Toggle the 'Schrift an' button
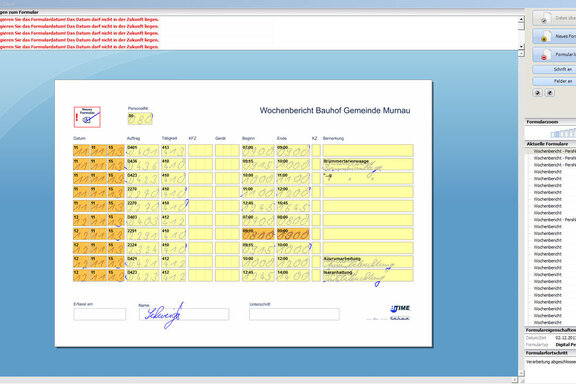Image resolution: width=576 pixels, height=384 pixels. 554,69
